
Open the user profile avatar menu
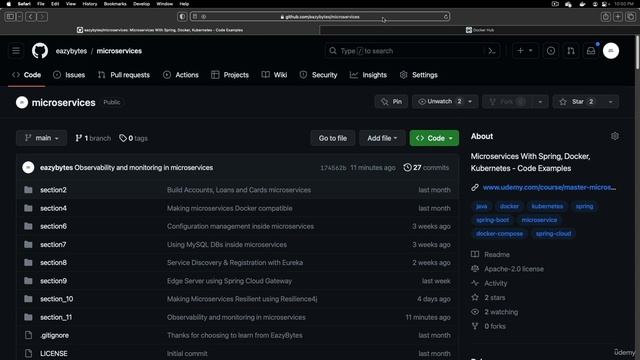pos(611,51)
